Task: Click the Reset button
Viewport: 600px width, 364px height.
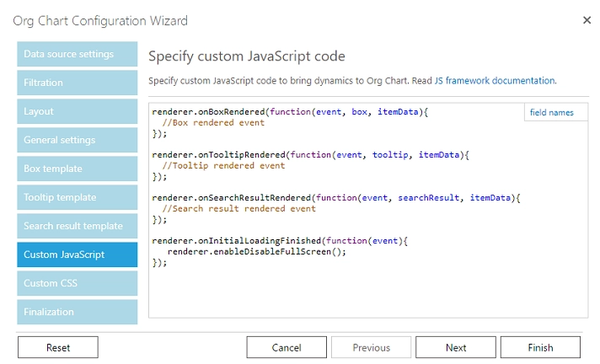Action: (x=58, y=347)
